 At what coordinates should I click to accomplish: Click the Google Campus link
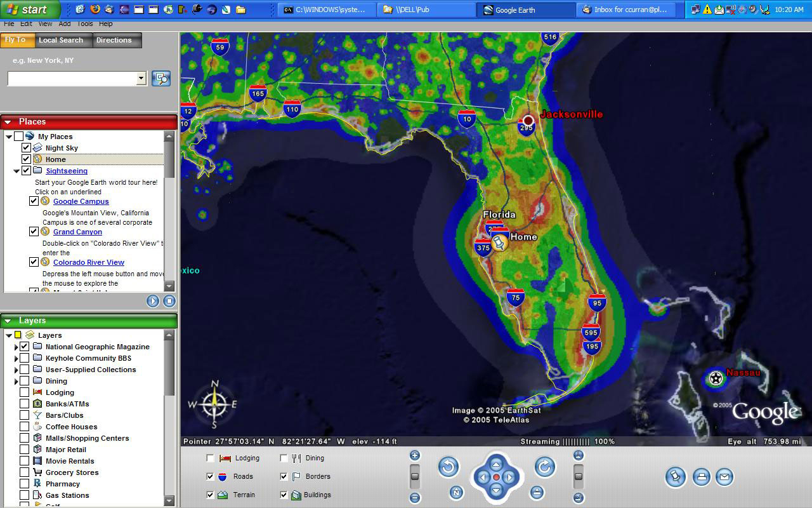pyautogui.click(x=81, y=201)
